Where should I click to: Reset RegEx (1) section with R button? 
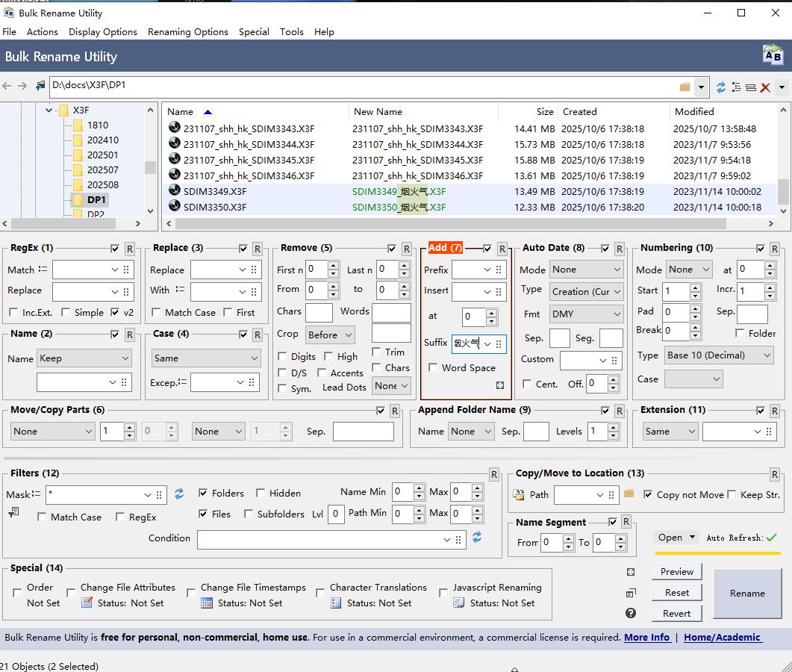coord(130,249)
